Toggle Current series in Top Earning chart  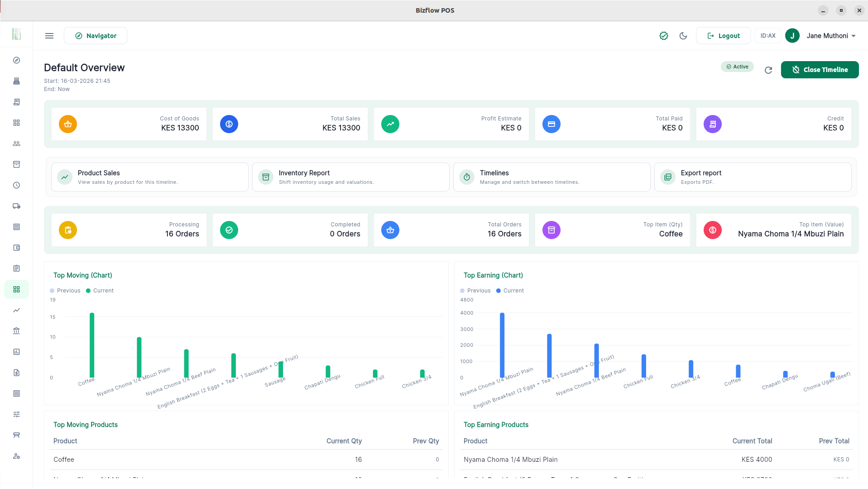point(510,291)
